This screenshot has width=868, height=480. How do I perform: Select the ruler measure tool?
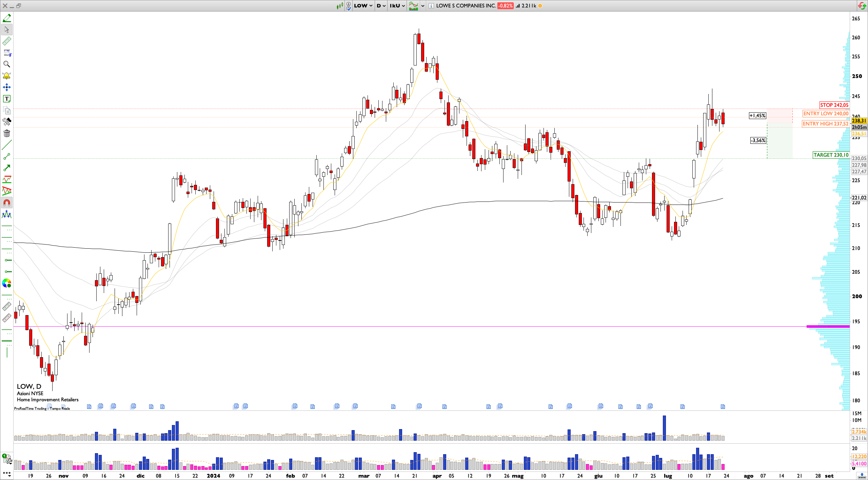[x=7, y=41]
